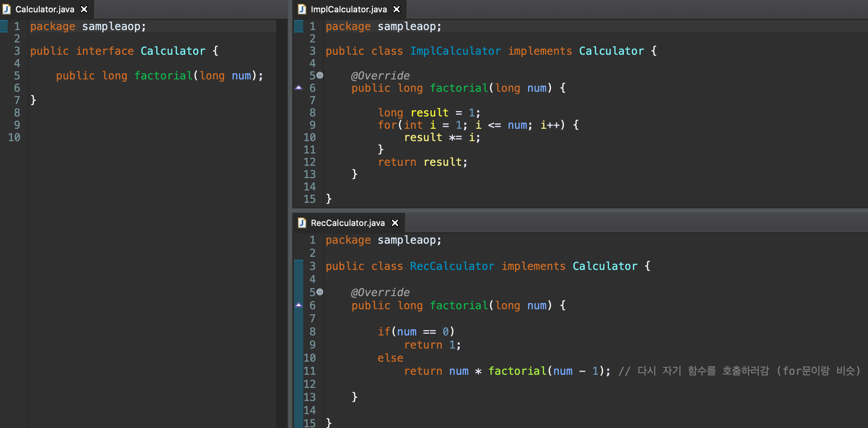This screenshot has height=428, width=868.
Task: Click the Java file icon on ImplCalculator.java tab
Action: (x=302, y=9)
